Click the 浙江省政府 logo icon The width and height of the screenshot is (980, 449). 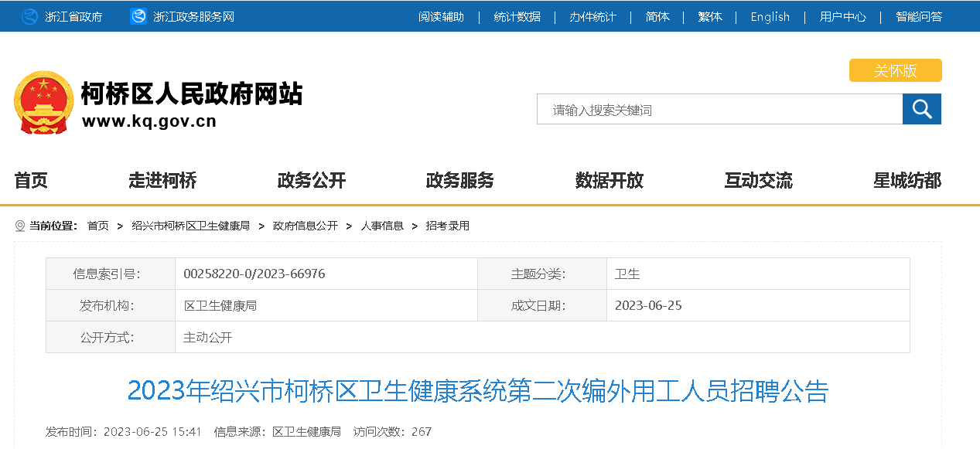(29, 16)
